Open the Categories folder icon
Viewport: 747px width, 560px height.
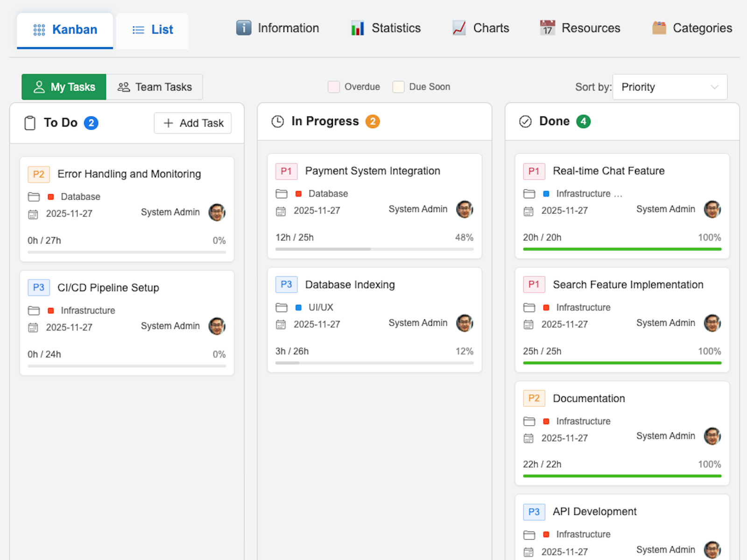[659, 28]
